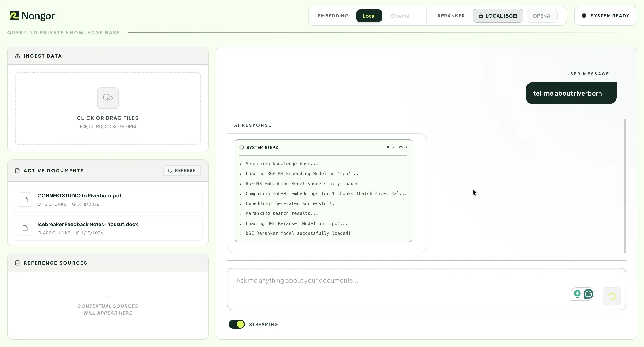Click the '407 CHUNKS' label

[x=56, y=233]
